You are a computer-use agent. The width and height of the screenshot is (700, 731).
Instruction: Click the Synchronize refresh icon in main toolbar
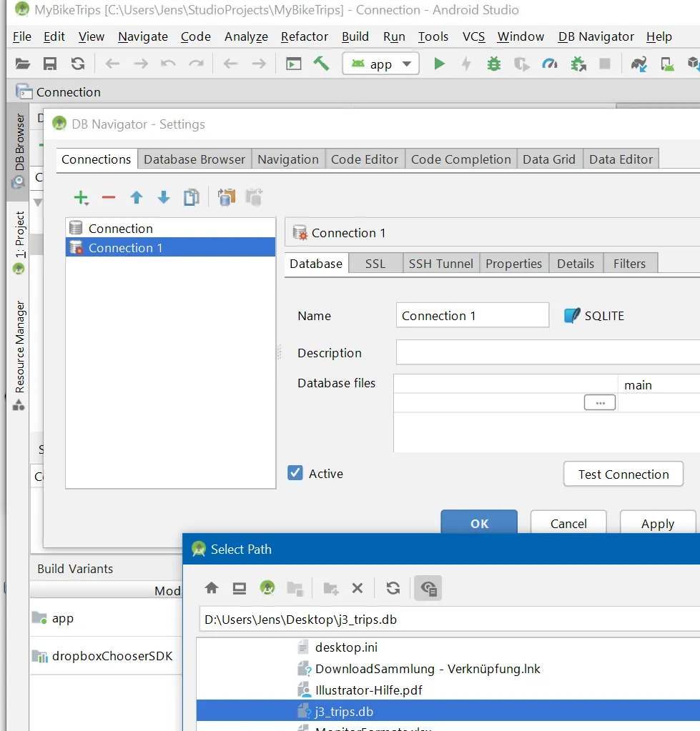78,64
